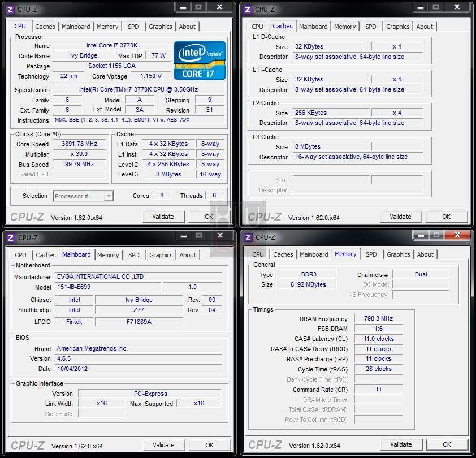Click the L3 Cache size 8 MBytes field
Image resolution: width=476 pixels, height=458 pixels.
(x=331, y=146)
